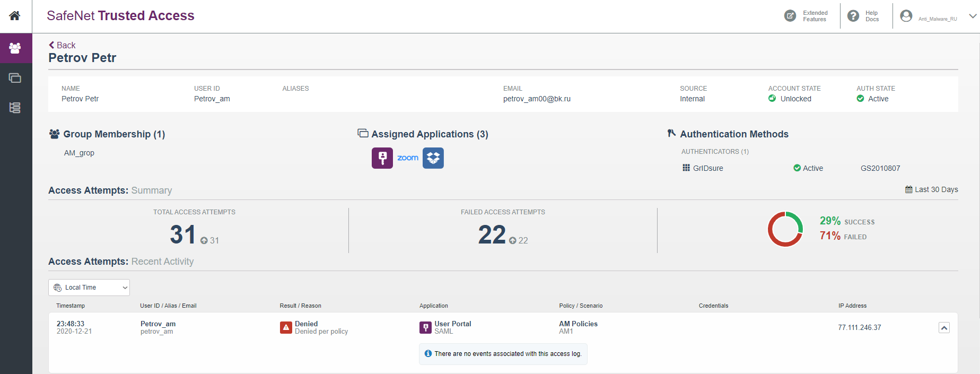
Task: Open the User Portal application icon
Action: (x=382, y=158)
